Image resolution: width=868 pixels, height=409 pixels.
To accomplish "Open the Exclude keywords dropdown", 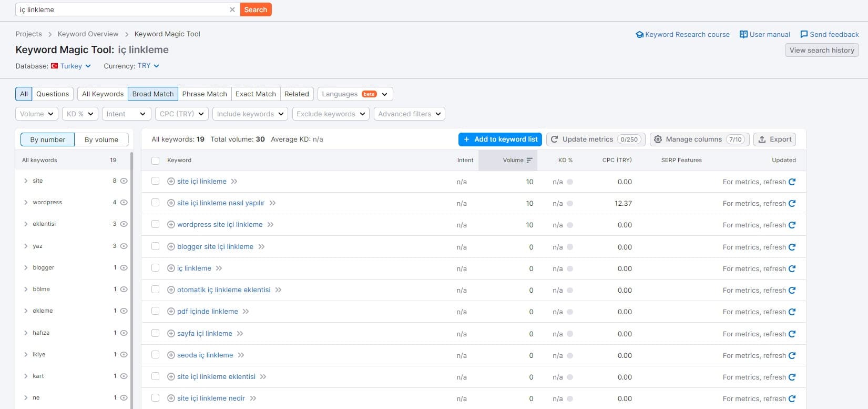I will 331,114.
